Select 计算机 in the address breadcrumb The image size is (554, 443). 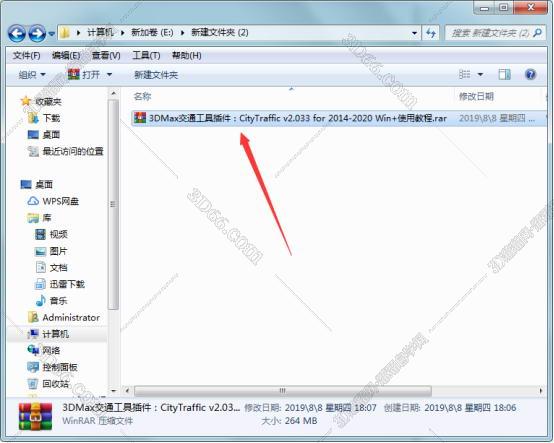100,33
